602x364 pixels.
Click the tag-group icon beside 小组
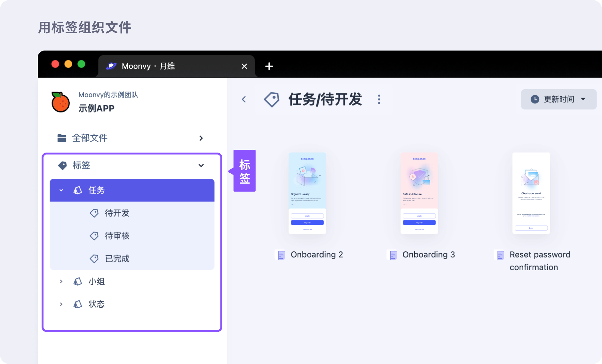click(x=78, y=281)
